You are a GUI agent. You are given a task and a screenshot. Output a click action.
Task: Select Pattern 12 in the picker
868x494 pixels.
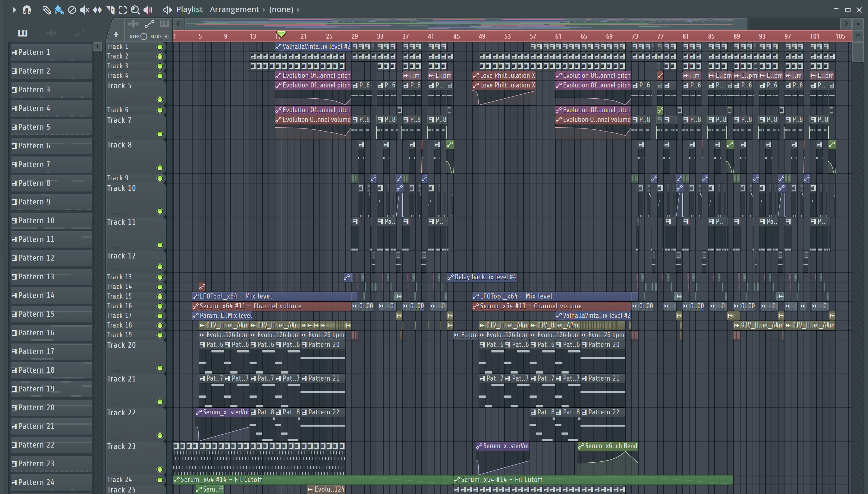tap(51, 258)
